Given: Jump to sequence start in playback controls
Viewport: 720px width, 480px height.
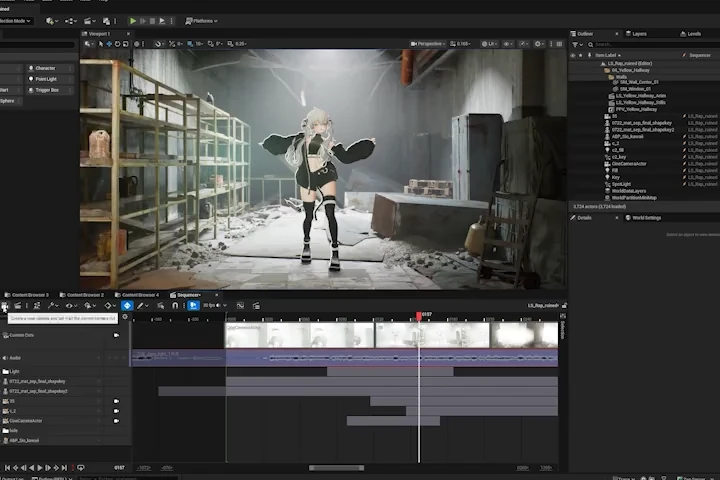Looking at the screenshot, I should coord(7,468).
